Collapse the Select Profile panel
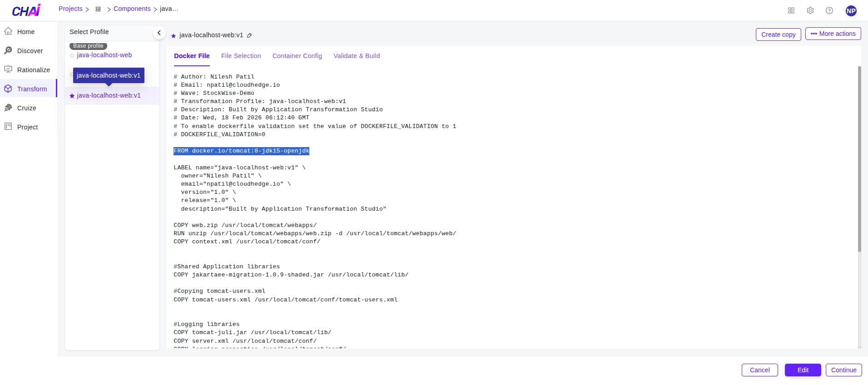 coord(159,33)
